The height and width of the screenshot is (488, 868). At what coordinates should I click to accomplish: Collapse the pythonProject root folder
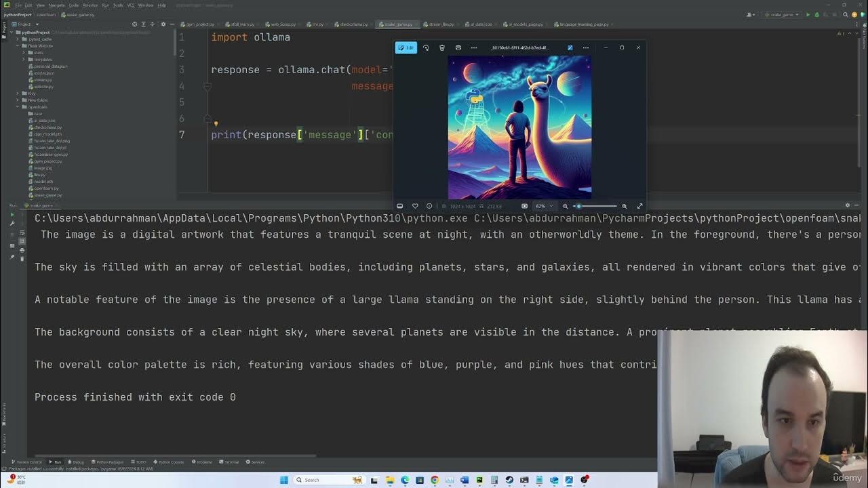click(x=12, y=33)
